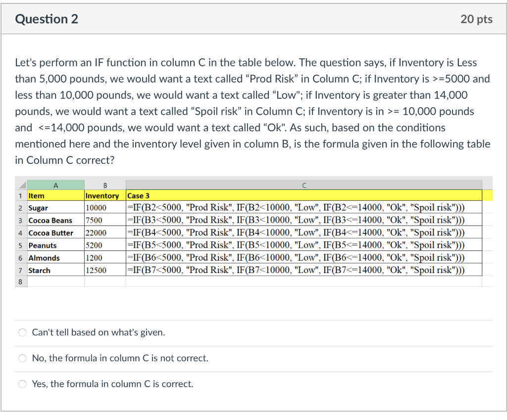Viewport: 507px width, 420px height.
Task: Click the "Inventory" header cell
Action: click(105, 195)
